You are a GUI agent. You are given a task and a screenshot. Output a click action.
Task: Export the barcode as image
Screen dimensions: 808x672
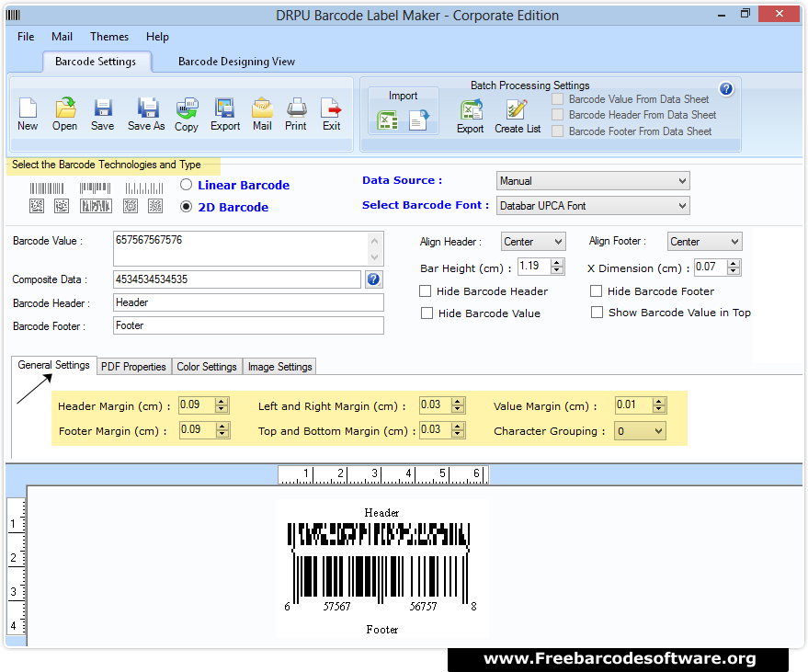pos(225,114)
